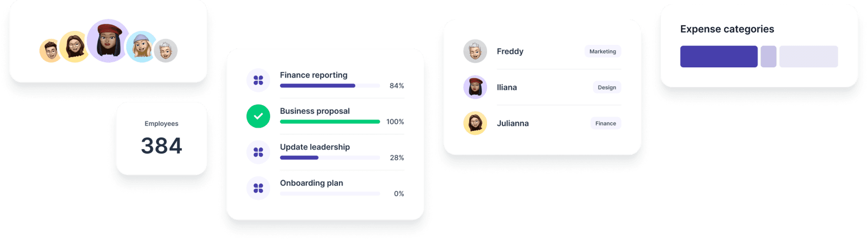
Task: Click the Marketing tag next to Freddy
Action: tap(603, 52)
